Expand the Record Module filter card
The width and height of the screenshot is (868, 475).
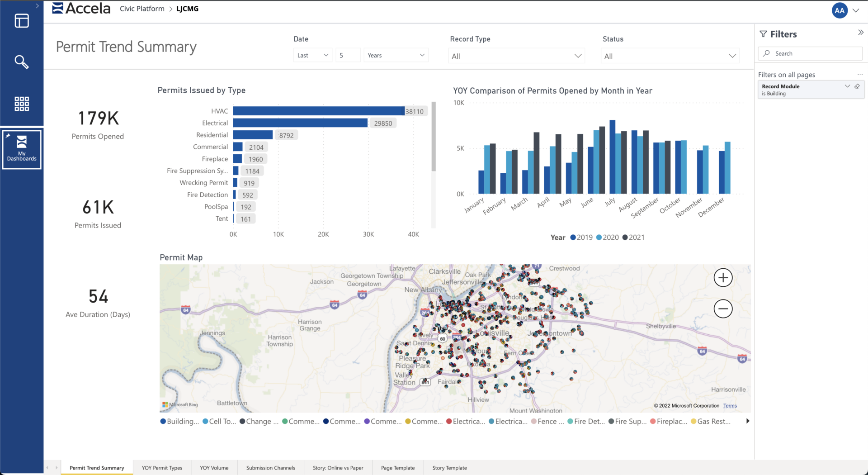pos(847,86)
